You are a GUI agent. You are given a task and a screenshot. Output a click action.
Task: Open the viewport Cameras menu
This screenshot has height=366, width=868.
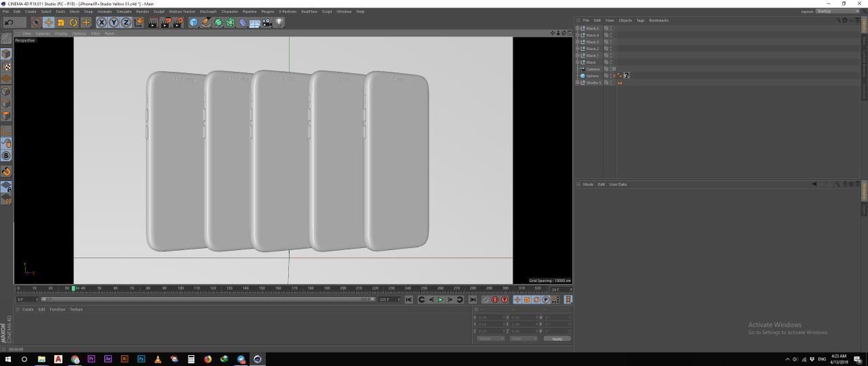point(43,33)
